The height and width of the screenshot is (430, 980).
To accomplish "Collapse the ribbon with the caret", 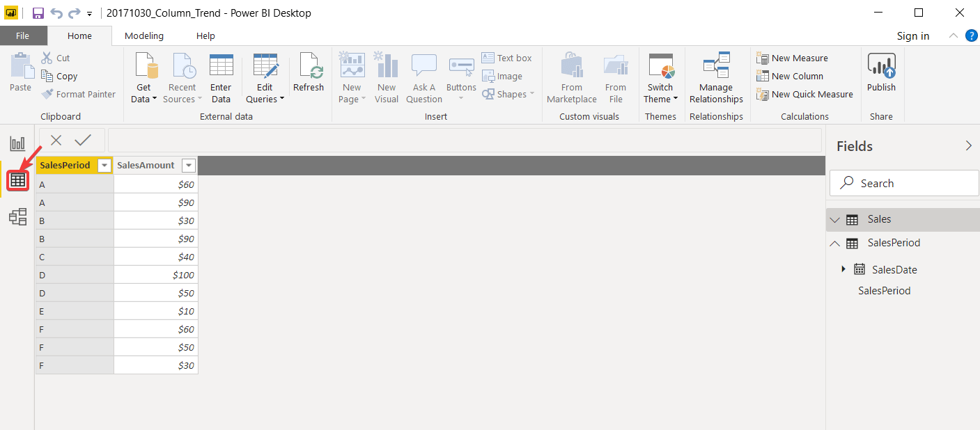I will point(953,35).
